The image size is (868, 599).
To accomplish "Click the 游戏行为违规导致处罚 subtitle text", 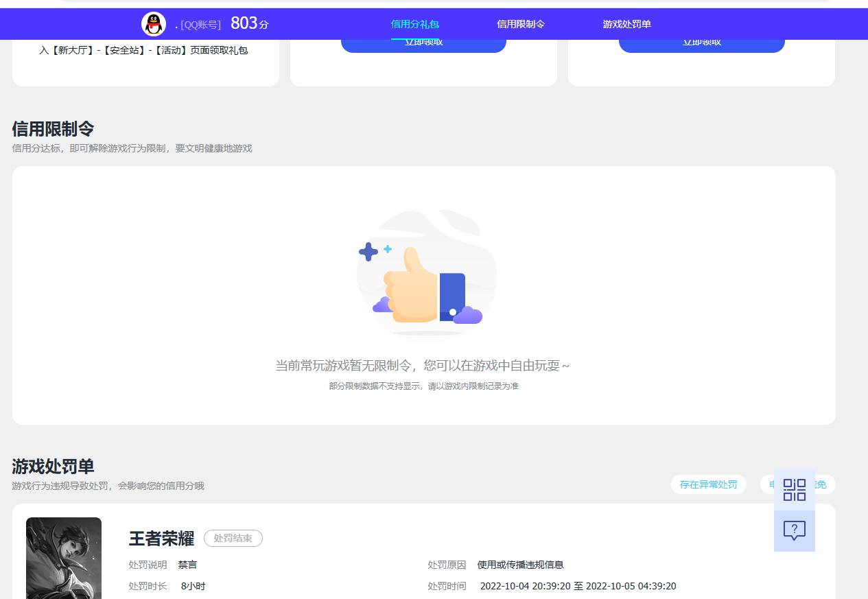I will click(x=108, y=486).
